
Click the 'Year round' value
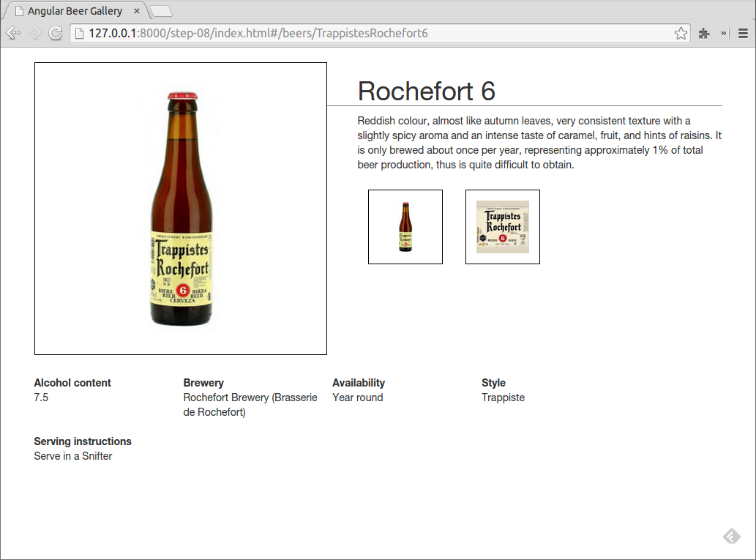pos(358,397)
